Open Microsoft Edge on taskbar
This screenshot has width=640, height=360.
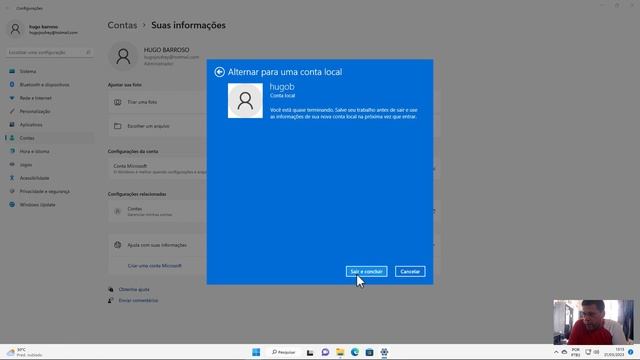click(355, 352)
